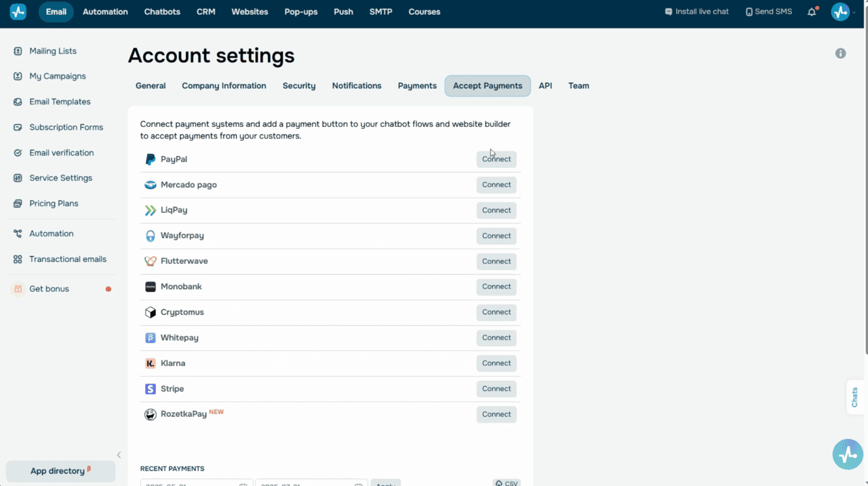Click the Stripe logo icon
Image resolution: width=868 pixels, height=486 pixels.
coord(151,389)
